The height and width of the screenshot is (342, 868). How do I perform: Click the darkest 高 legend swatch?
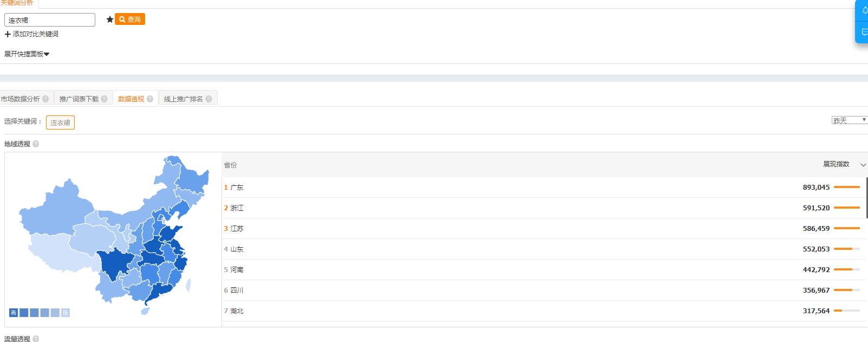pyautogui.click(x=14, y=313)
